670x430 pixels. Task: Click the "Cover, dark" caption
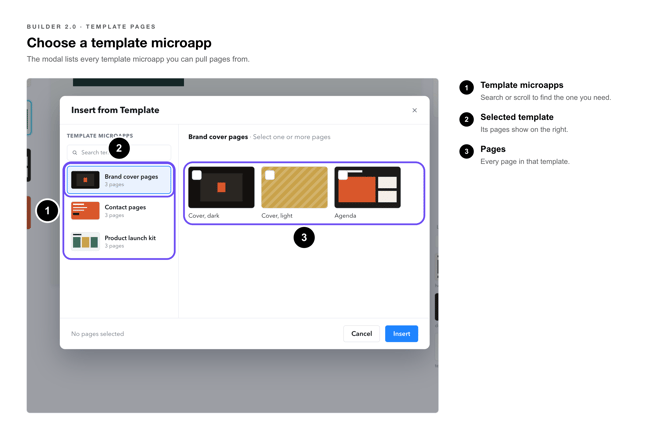pyautogui.click(x=204, y=215)
